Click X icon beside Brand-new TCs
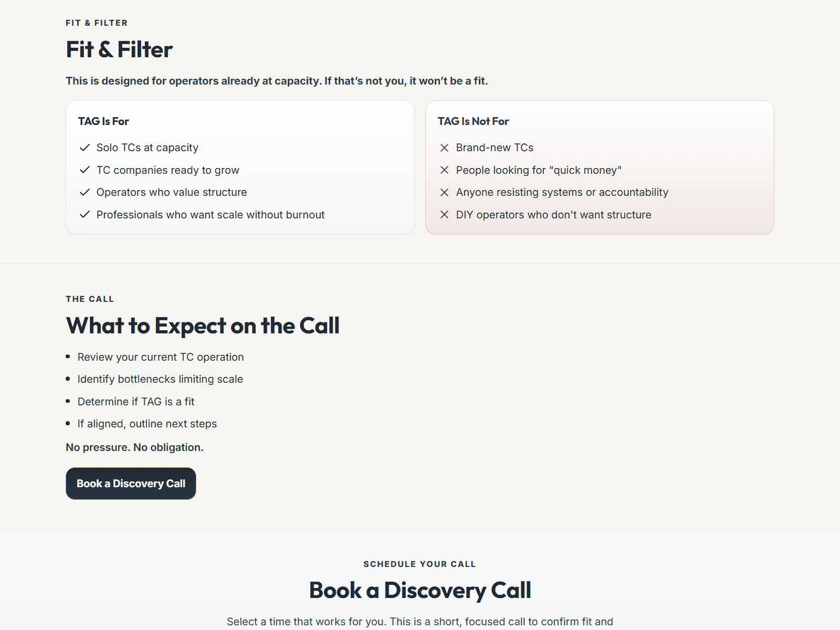The image size is (840, 630). tap(444, 148)
